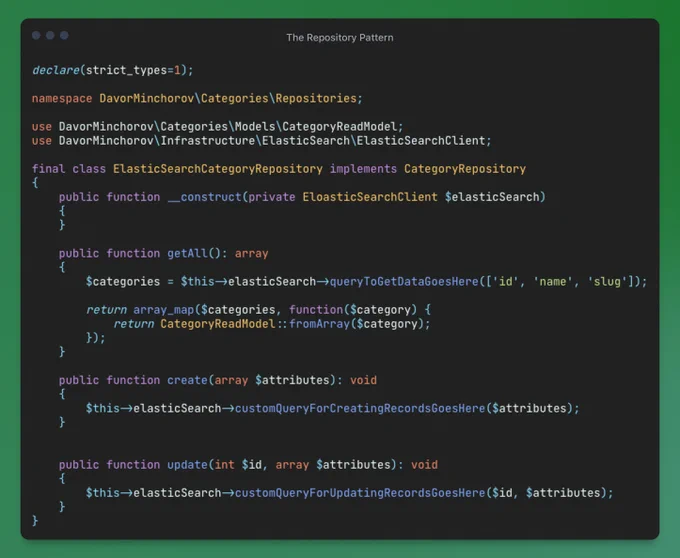Click "customQueryForUpdatingRecordsGoesHere" method call

(360, 493)
